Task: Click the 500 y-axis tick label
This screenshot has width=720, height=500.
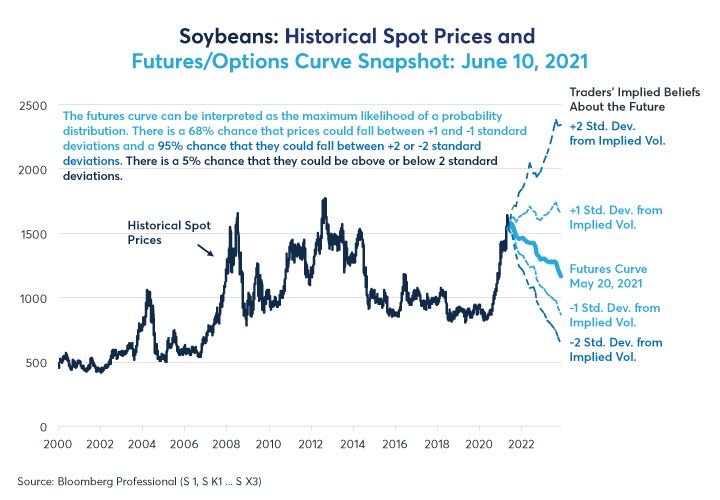Action: point(36,362)
